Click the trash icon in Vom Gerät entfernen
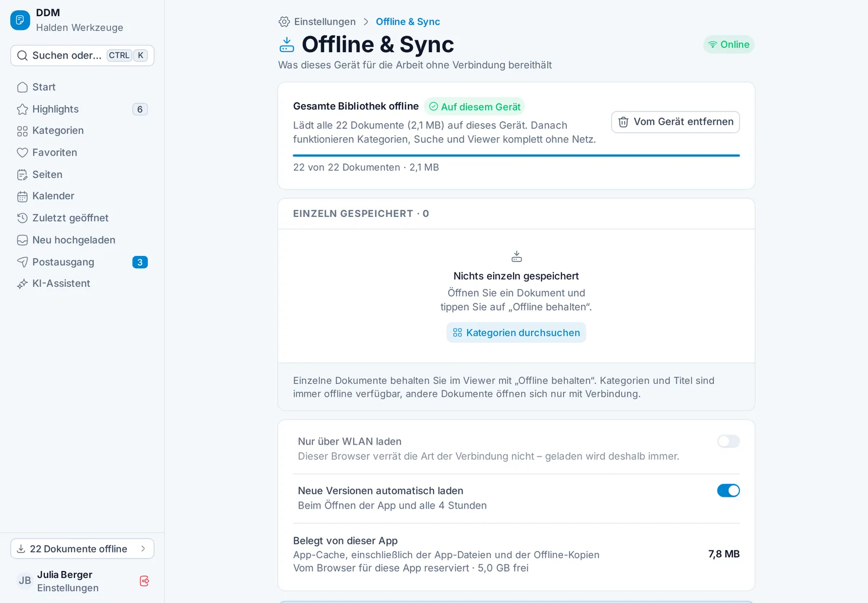 pyautogui.click(x=623, y=122)
